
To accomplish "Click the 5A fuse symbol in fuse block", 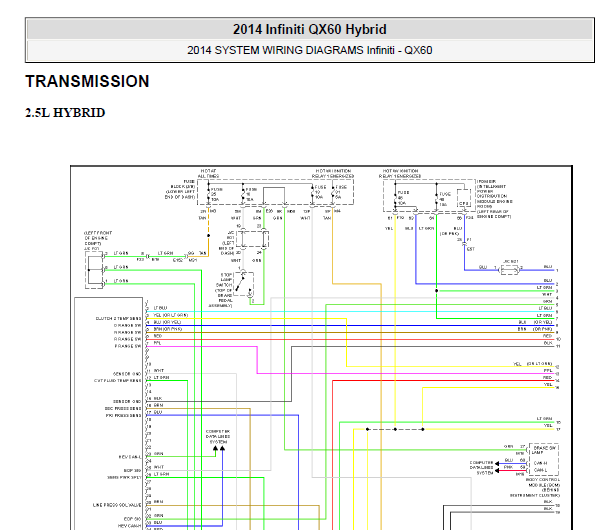I will pyautogui.click(x=333, y=192).
